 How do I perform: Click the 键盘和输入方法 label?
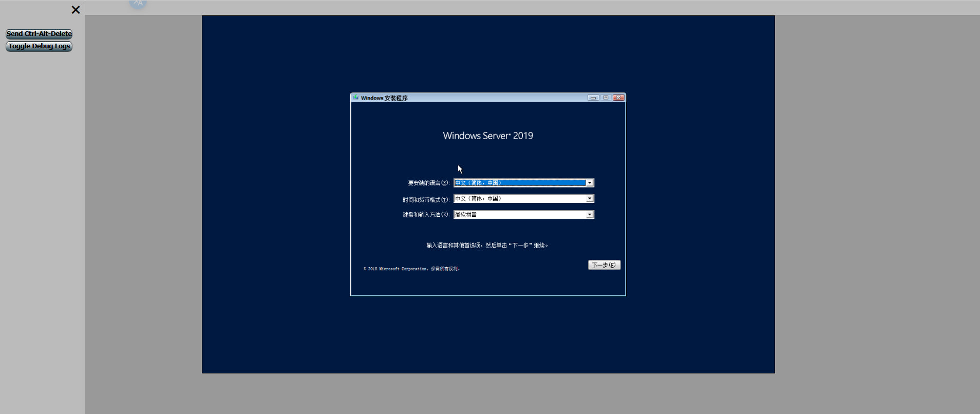point(426,215)
